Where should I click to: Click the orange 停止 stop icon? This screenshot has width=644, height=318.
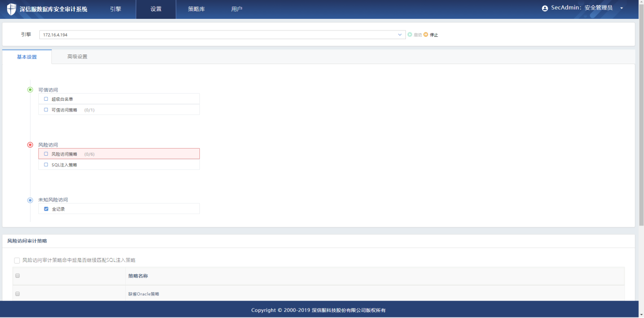426,35
